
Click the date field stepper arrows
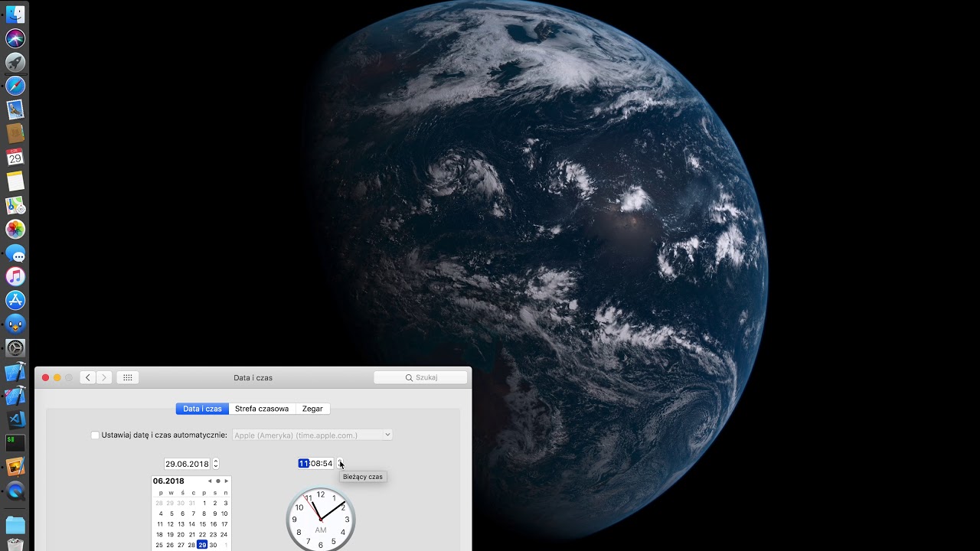(215, 464)
